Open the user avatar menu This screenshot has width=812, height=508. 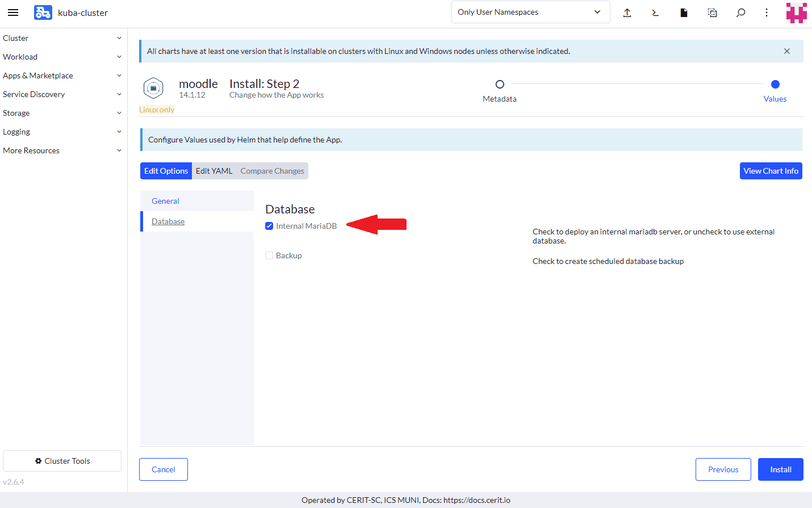click(x=796, y=12)
